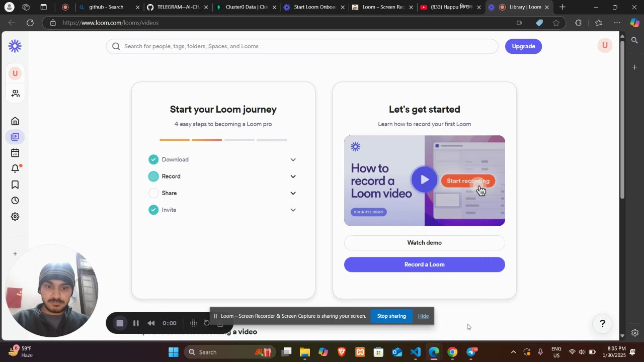
Task: Click the second progress segment
Action: (207, 140)
